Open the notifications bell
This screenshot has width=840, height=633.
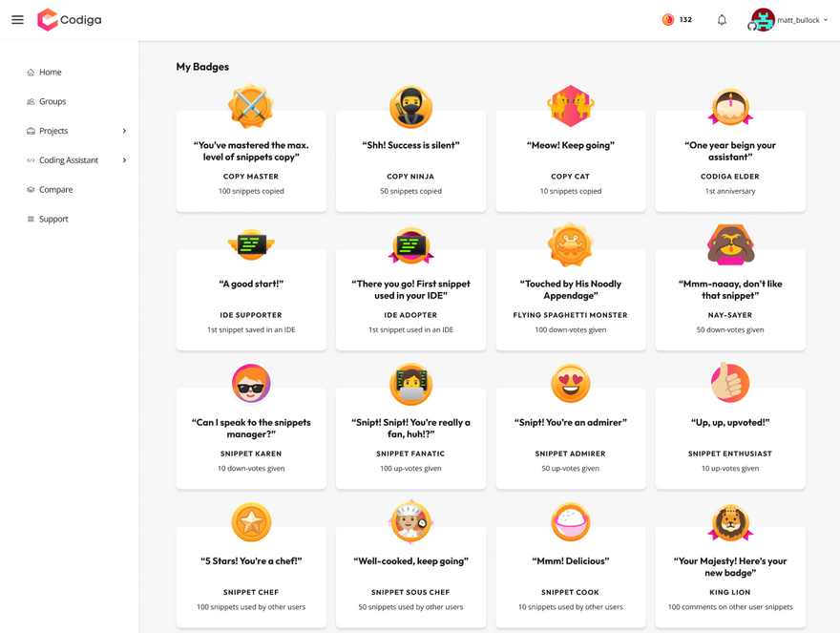click(x=722, y=19)
